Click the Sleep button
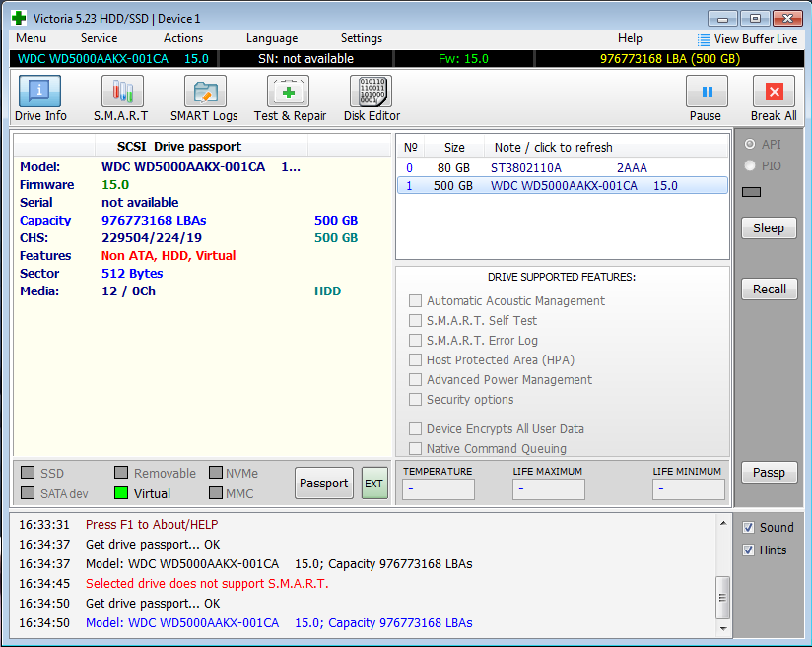The width and height of the screenshot is (812, 647). tap(769, 228)
